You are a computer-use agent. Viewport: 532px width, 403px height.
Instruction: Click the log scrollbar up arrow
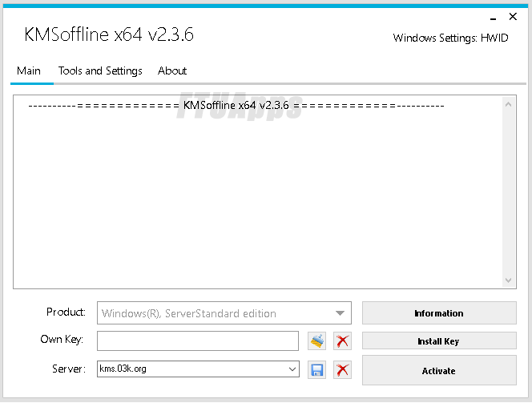508,104
